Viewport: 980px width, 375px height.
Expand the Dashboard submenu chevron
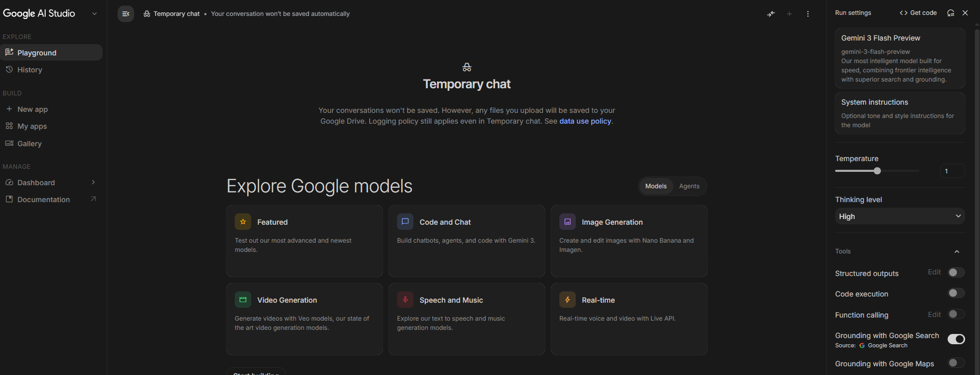point(93,182)
